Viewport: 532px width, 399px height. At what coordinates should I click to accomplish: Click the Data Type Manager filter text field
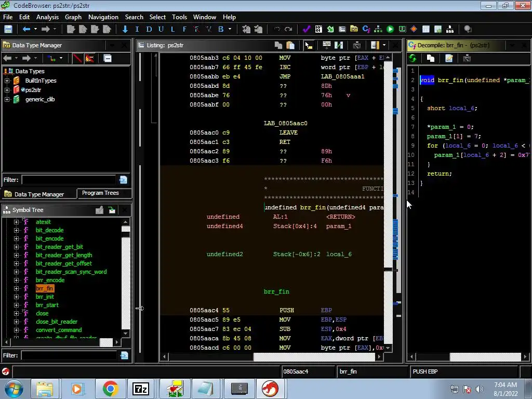click(69, 180)
